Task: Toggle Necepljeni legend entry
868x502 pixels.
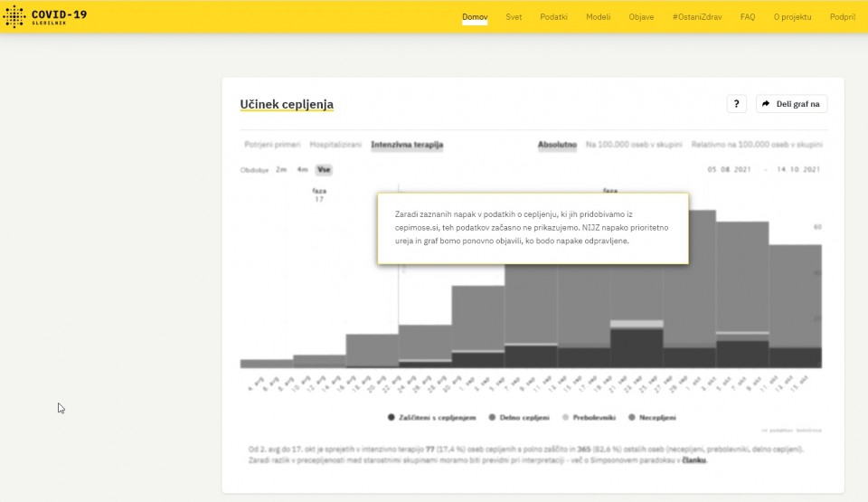Action: pyautogui.click(x=652, y=417)
